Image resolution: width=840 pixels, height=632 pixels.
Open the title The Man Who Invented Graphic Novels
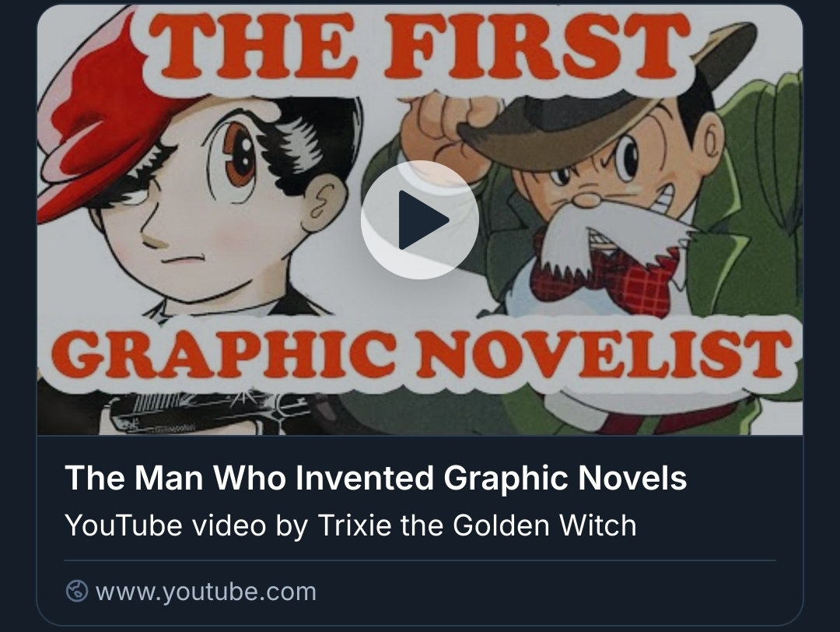click(x=376, y=478)
